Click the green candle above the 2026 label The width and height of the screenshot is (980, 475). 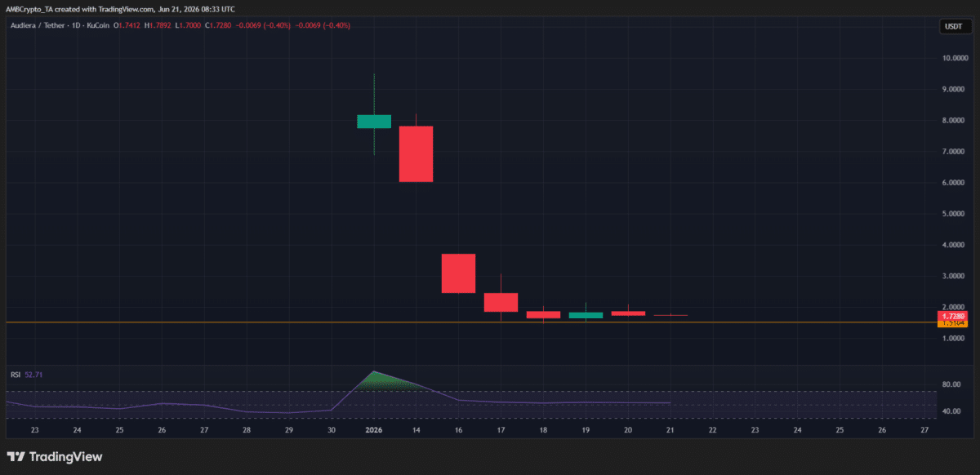click(374, 122)
